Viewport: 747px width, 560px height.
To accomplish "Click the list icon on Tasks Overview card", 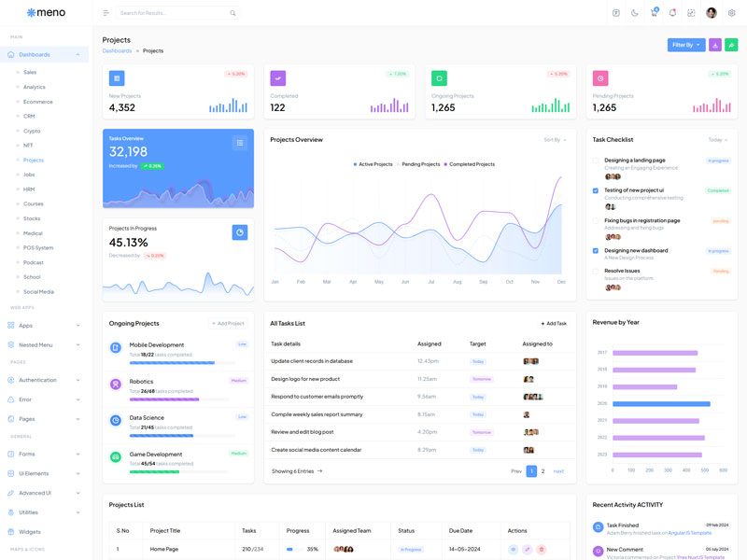I will pos(240,143).
